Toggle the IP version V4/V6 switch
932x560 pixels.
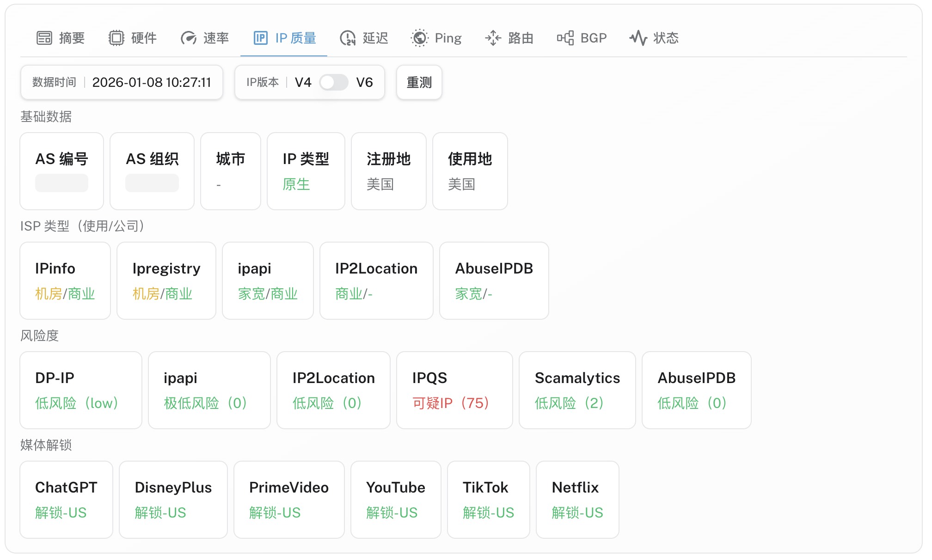point(333,83)
